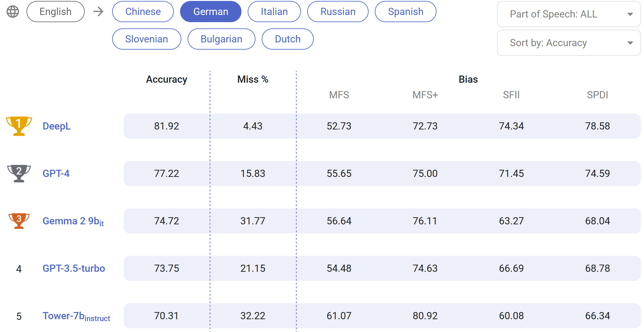Open the Part of Speech dropdown

point(569,14)
